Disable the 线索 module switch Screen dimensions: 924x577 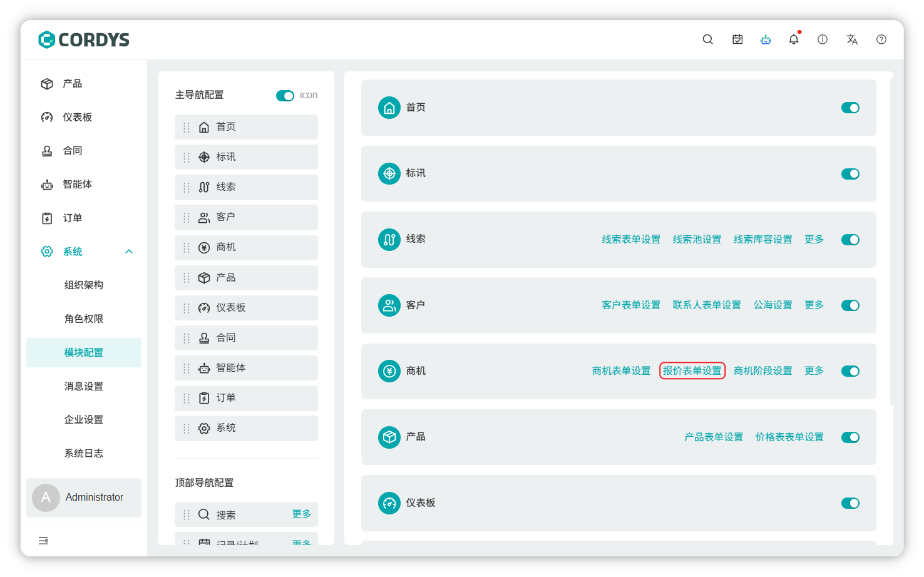[x=850, y=240]
